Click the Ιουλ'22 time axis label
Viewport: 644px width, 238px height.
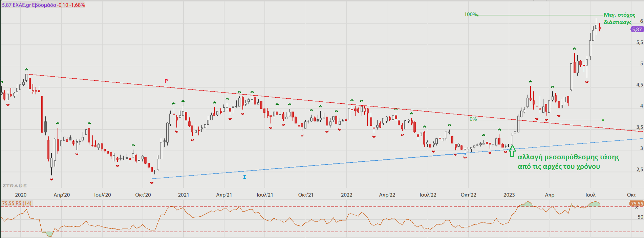(428, 195)
